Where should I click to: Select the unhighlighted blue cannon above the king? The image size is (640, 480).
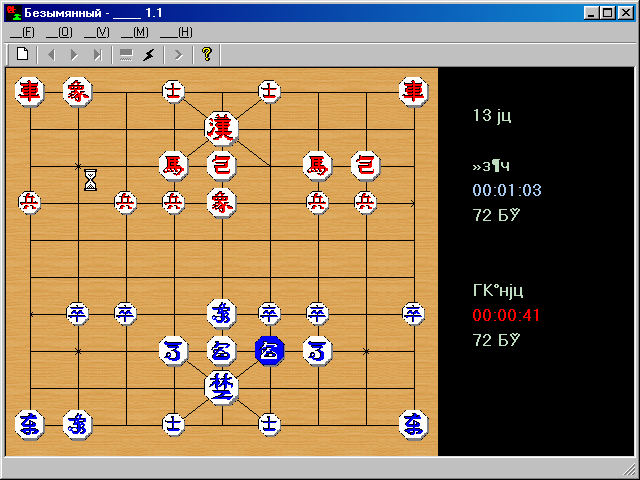point(222,351)
